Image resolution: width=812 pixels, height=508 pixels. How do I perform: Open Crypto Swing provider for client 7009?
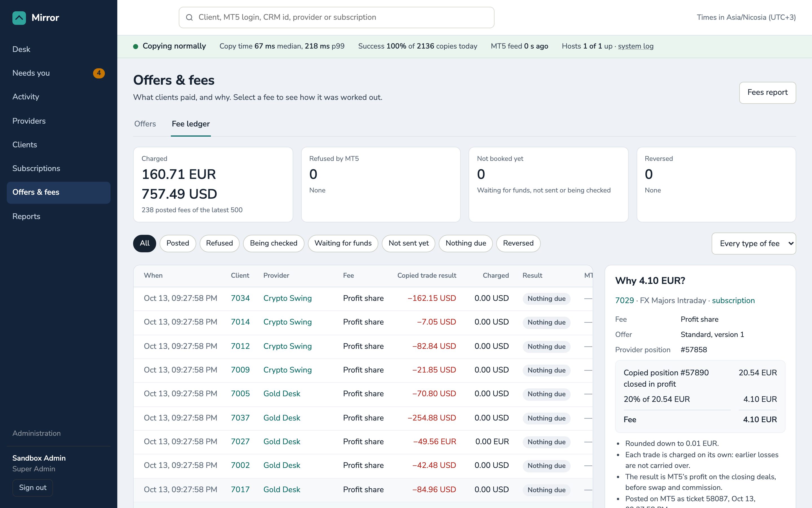[288, 370]
